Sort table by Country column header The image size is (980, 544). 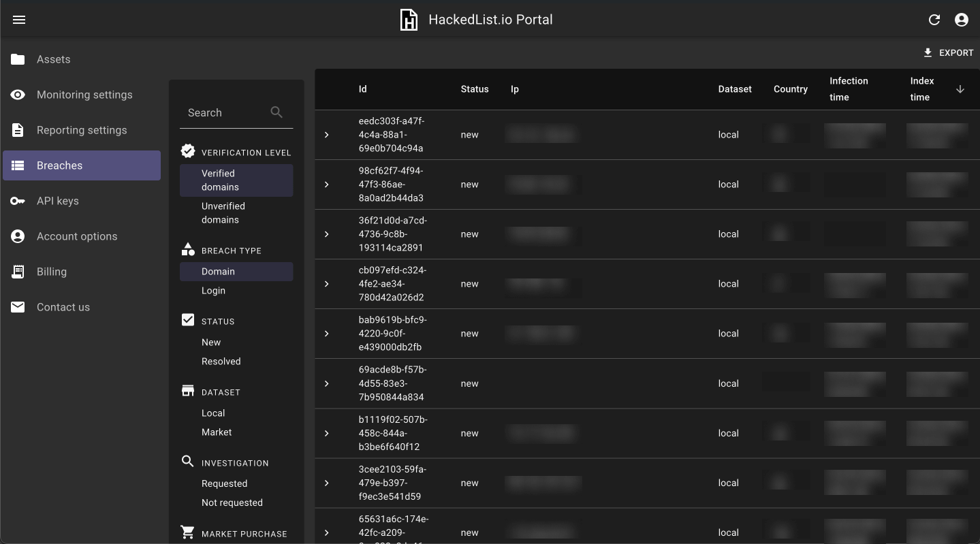pyautogui.click(x=791, y=89)
